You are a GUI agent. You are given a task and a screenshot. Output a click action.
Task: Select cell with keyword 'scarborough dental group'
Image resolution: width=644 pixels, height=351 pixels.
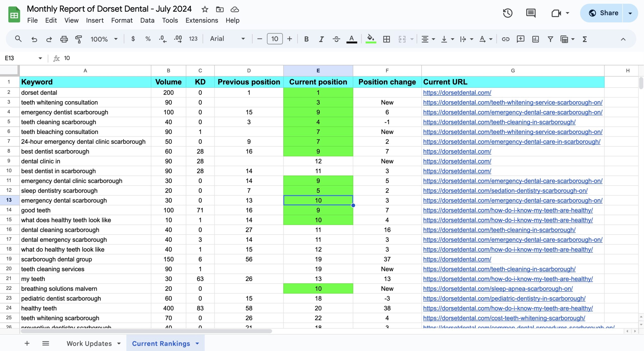85,259
